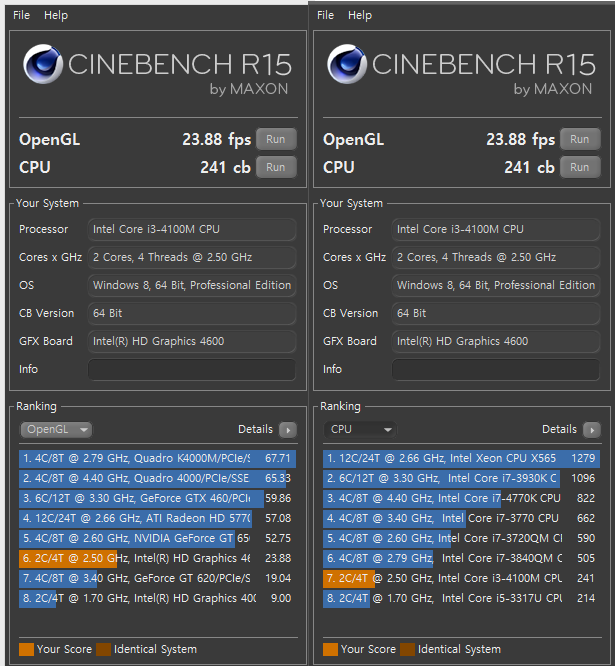Open File menu in right Cinebench window
This screenshot has height=666, width=615.
[x=325, y=15]
